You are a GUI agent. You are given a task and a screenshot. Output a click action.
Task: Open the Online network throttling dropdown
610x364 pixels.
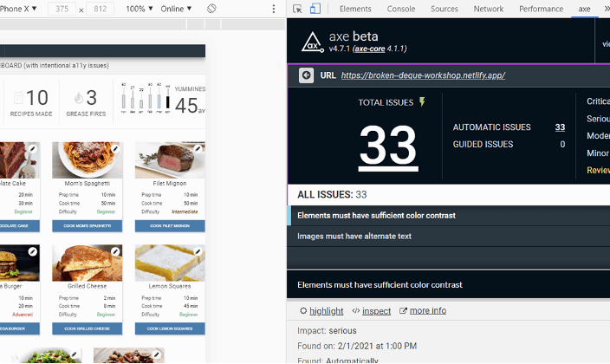click(177, 9)
